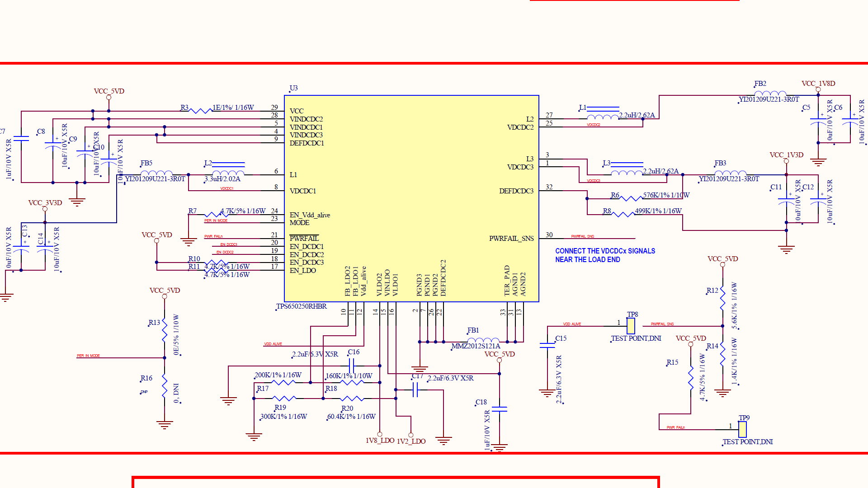868x488 pixels.
Task: Select the FB1 ferrite bead symbol
Action: pyautogui.click(x=483, y=340)
